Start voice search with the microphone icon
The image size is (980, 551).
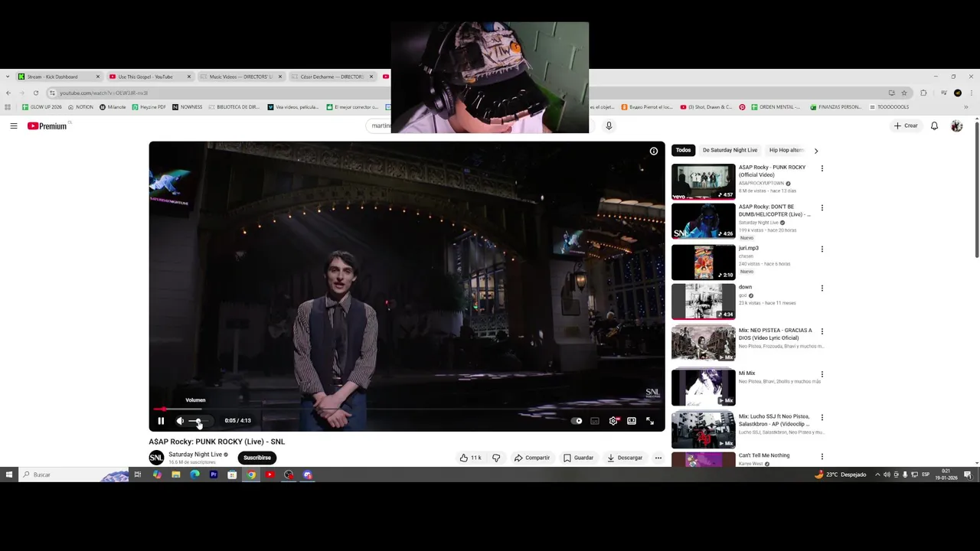pos(609,126)
